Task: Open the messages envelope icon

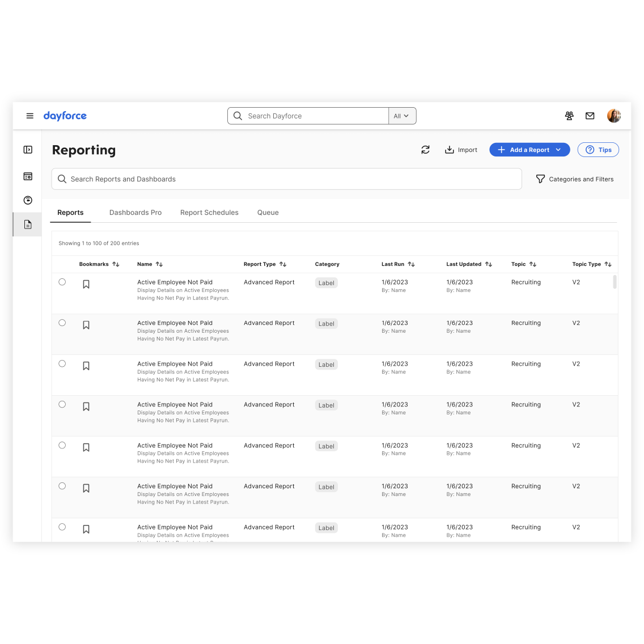Action: [x=590, y=116]
